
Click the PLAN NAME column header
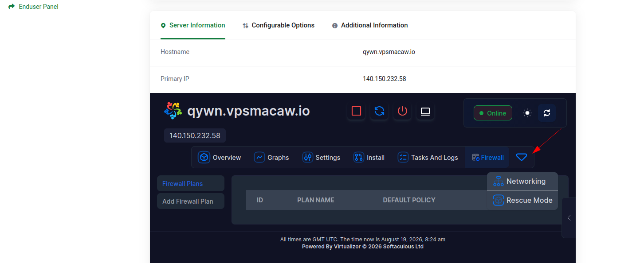(x=316, y=200)
